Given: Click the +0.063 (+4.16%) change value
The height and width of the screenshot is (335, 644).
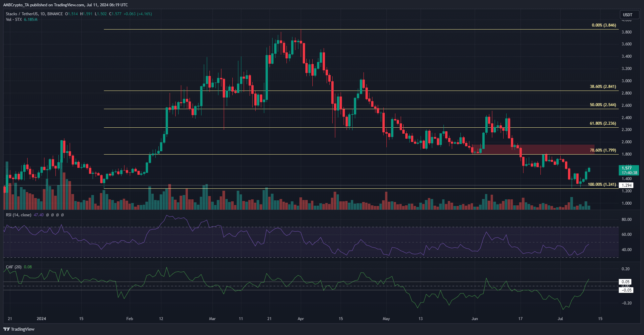Looking at the screenshot, I should click(x=138, y=14).
